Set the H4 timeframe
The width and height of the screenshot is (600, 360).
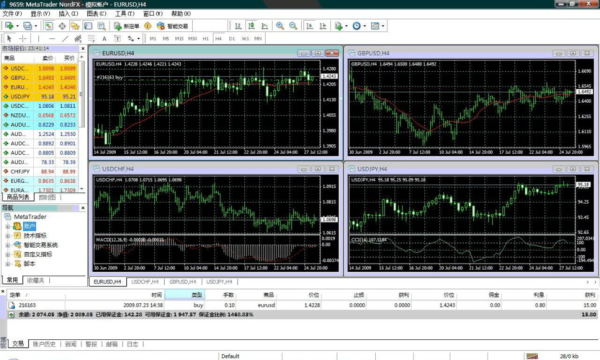(218, 39)
